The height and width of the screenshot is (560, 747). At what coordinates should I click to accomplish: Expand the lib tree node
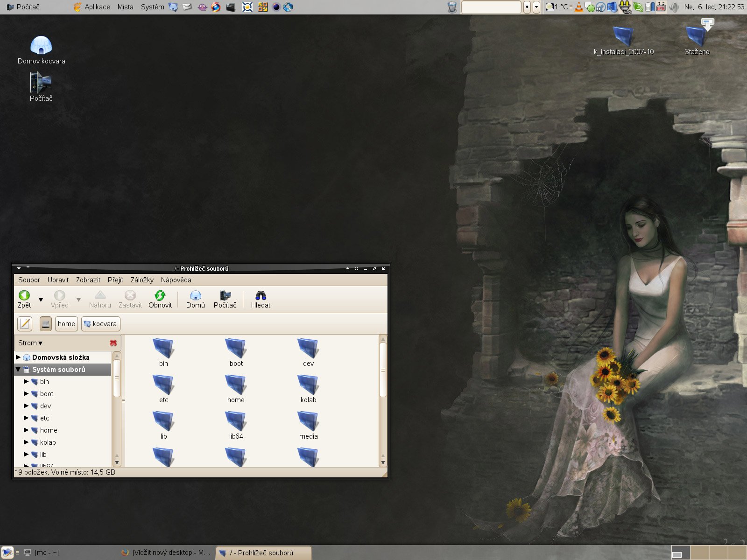26,454
